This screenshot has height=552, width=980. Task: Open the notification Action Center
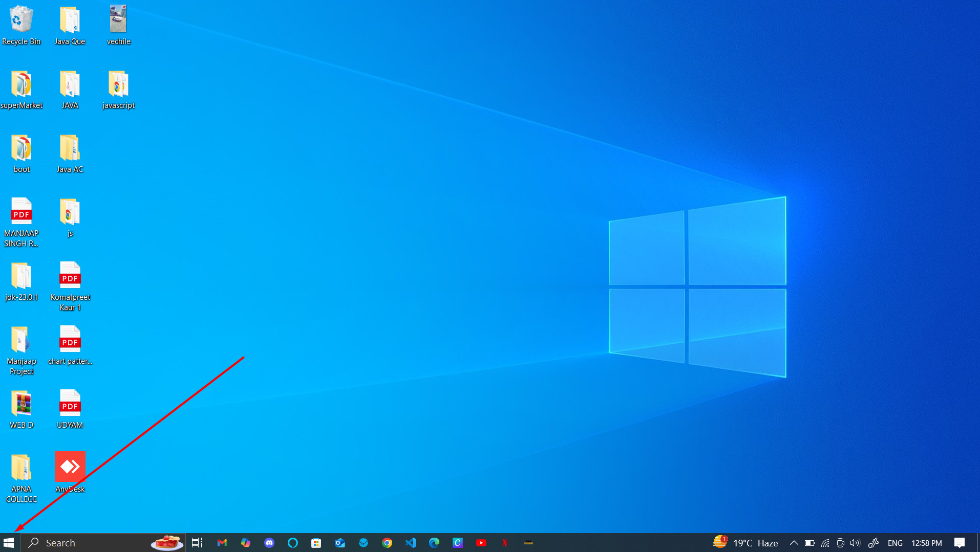960,543
